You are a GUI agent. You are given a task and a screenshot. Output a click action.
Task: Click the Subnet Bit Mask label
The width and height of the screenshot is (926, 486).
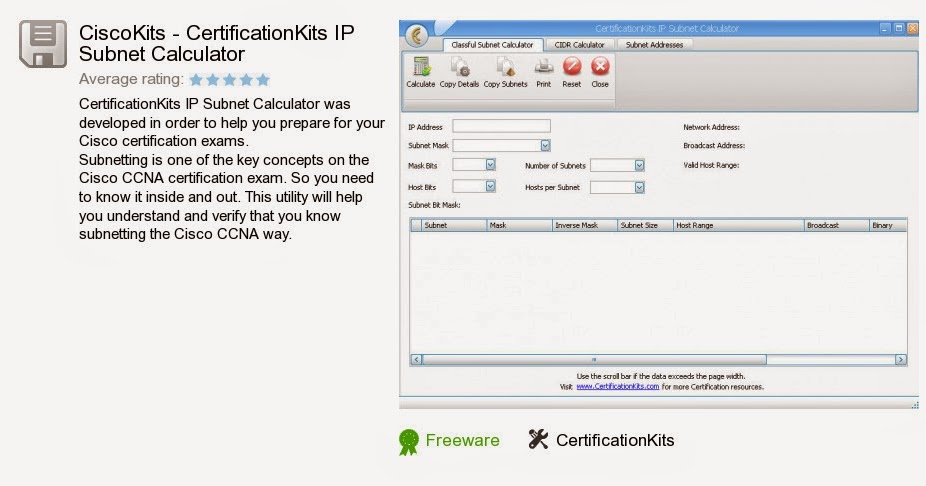coord(434,205)
